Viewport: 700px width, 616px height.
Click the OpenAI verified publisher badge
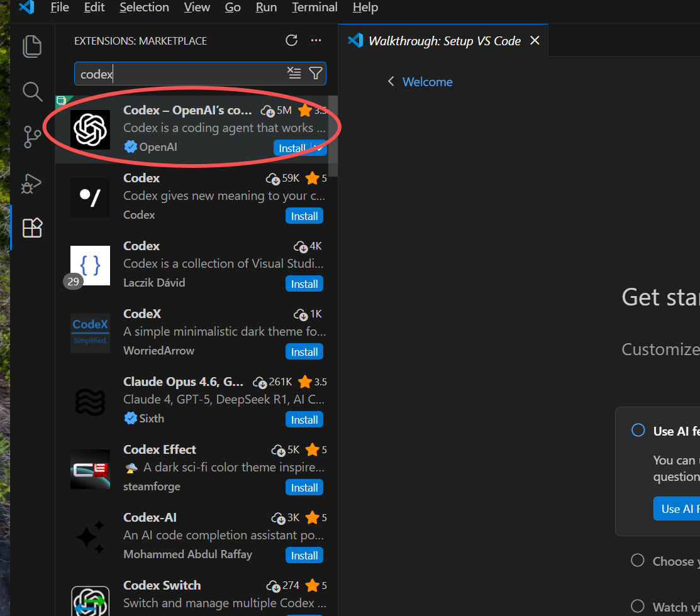tap(130, 146)
